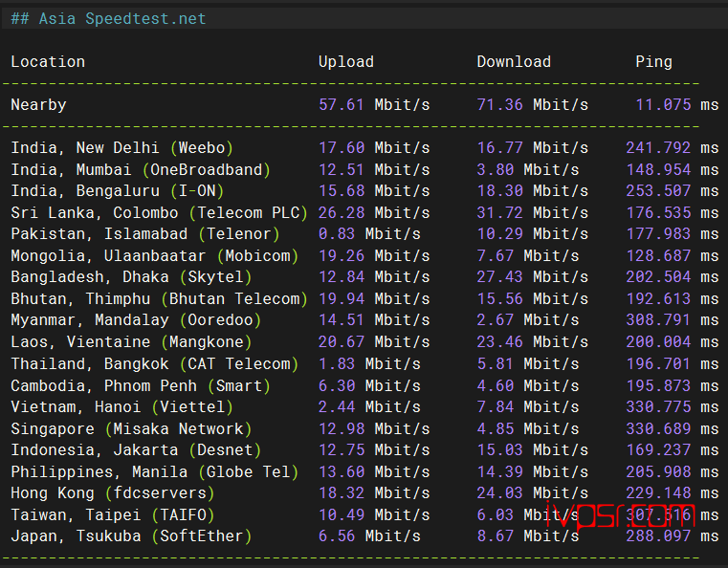Image resolution: width=728 pixels, height=568 pixels.
Task: Click Mandalay ping value 308.791
Action: [658, 320]
